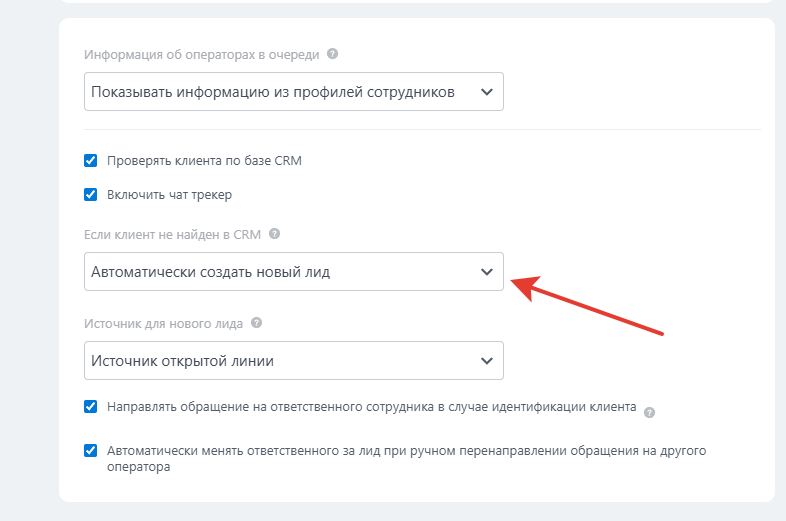Show help hint for "Источник для нового лида"

coord(256,322)
